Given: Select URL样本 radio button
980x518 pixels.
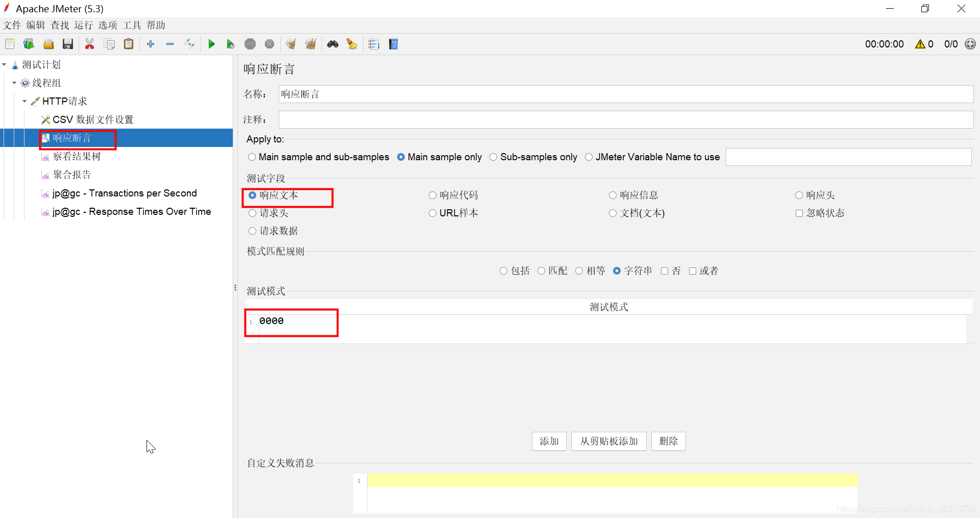Looking at the screenshot, I should click(x=433, y=213).
